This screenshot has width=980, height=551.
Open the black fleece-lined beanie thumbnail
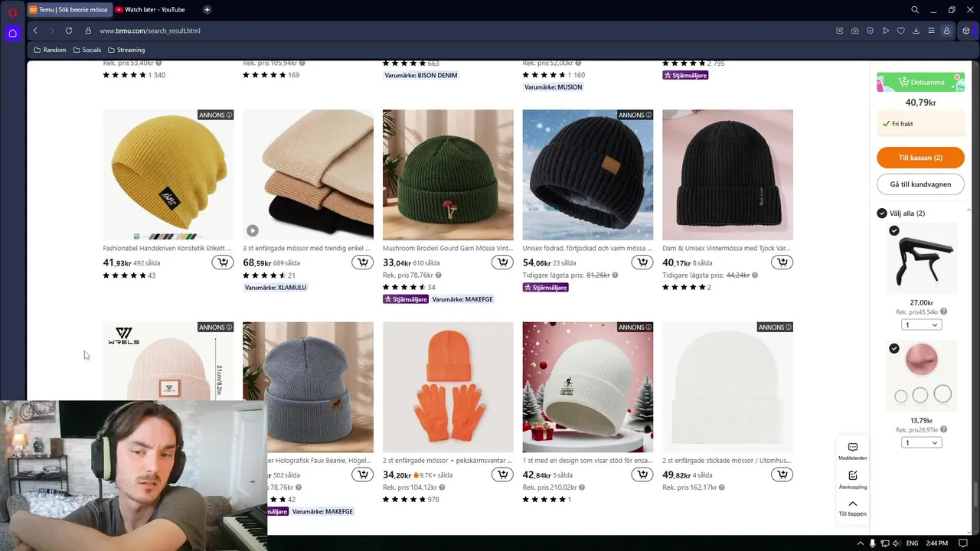[x=587, y=174]
